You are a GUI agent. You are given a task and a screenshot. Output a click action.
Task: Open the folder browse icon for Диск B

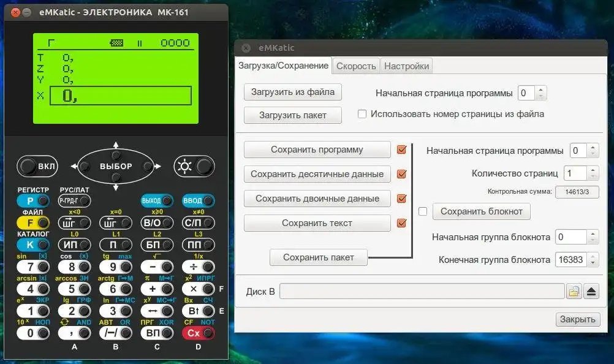tap(574, 291)
